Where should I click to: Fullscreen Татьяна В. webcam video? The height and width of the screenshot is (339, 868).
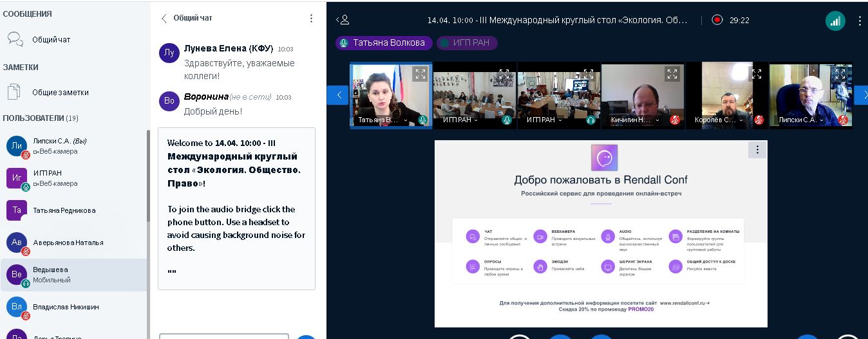pos(420,74)
